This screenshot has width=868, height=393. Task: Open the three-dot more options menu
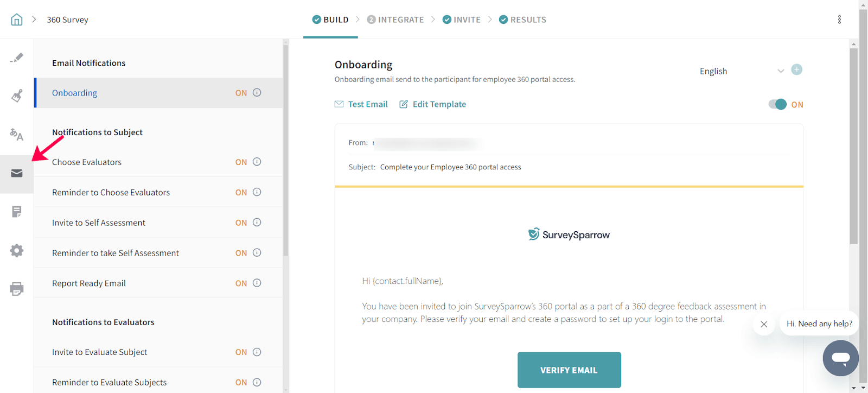click(839, 20)
